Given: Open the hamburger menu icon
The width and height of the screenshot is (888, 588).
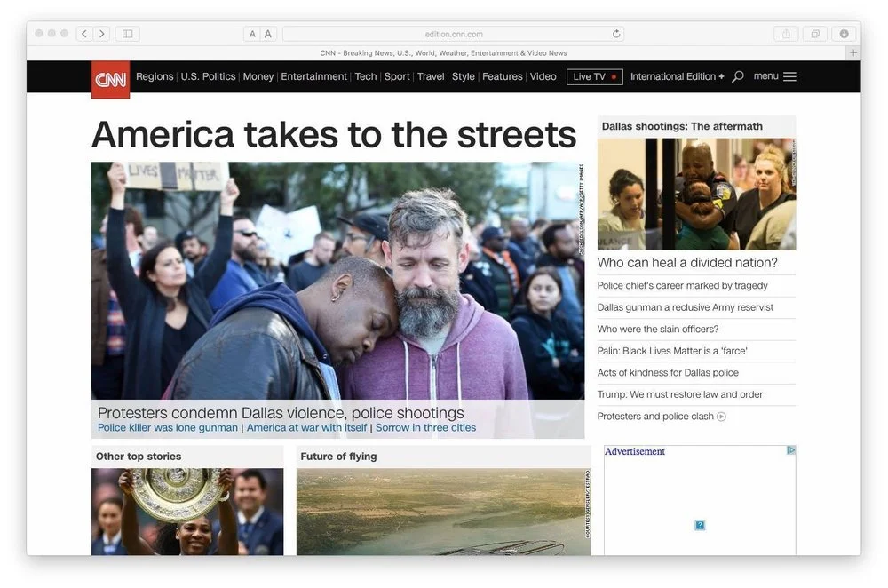Looking at the screenshot, I should [x=790, y=76].
